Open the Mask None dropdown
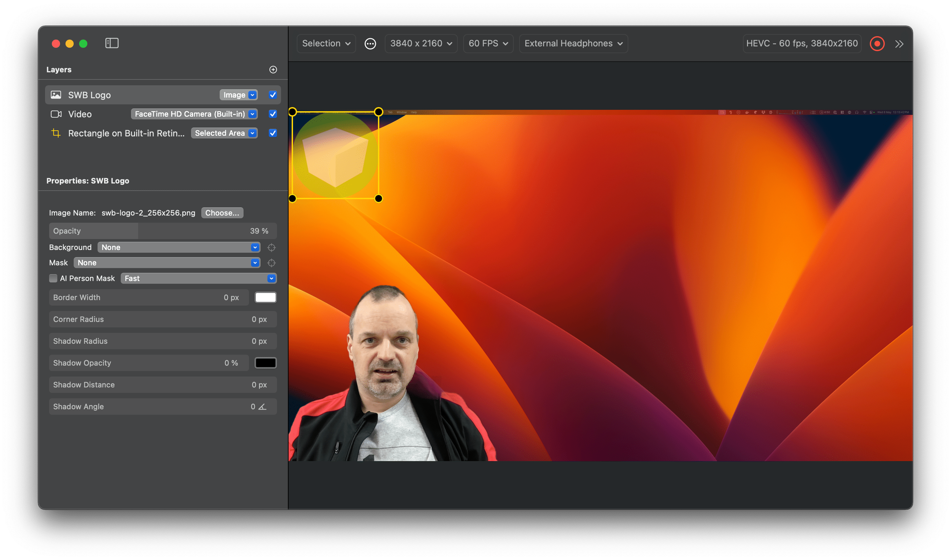 tap(167, 263)
